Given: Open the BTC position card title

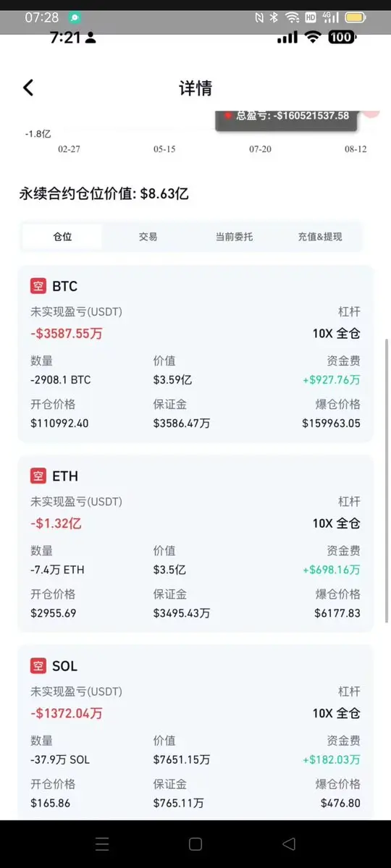Looking at the screenshot, I should click(64, 286).
